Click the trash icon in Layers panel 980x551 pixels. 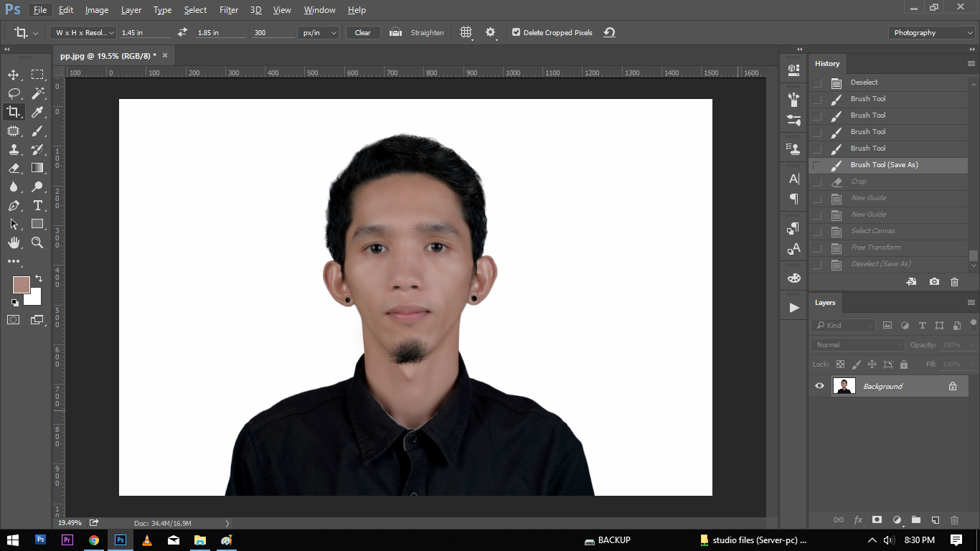click(x=954, y=520)
